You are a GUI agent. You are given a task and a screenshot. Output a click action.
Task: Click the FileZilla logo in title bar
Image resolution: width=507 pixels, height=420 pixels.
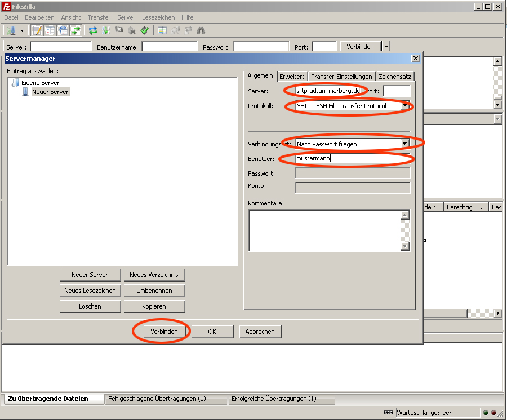[x=6, y=6]
